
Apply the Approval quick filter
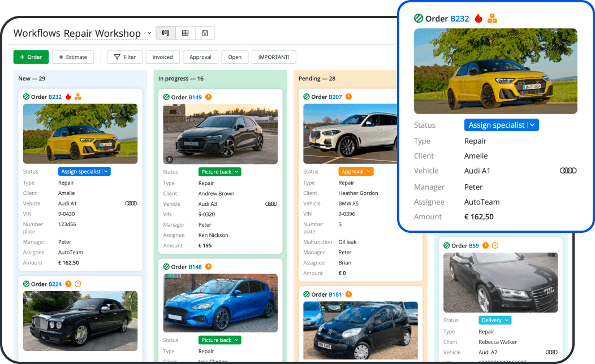(x=200, y=57)
